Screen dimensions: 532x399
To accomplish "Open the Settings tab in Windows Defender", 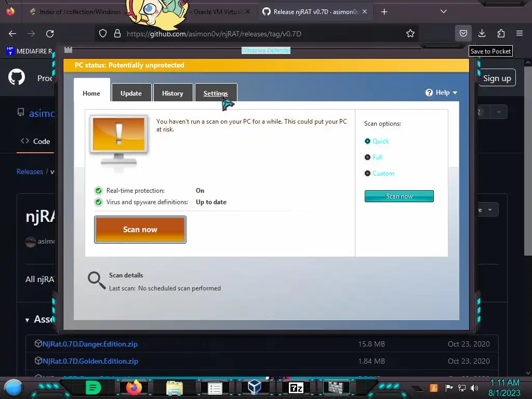I will click(216, 93).
